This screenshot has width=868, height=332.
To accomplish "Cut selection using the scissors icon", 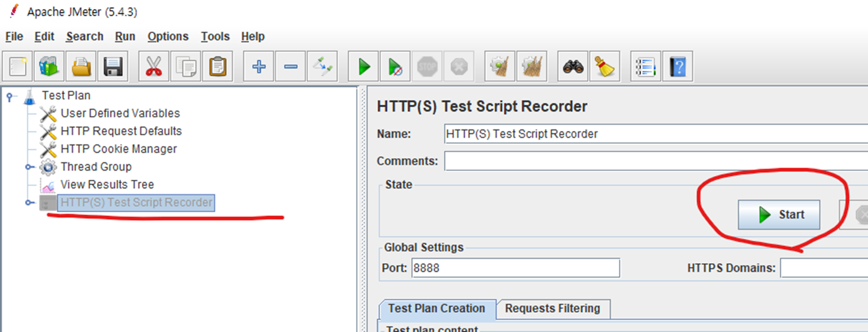I will pos(154,66).
